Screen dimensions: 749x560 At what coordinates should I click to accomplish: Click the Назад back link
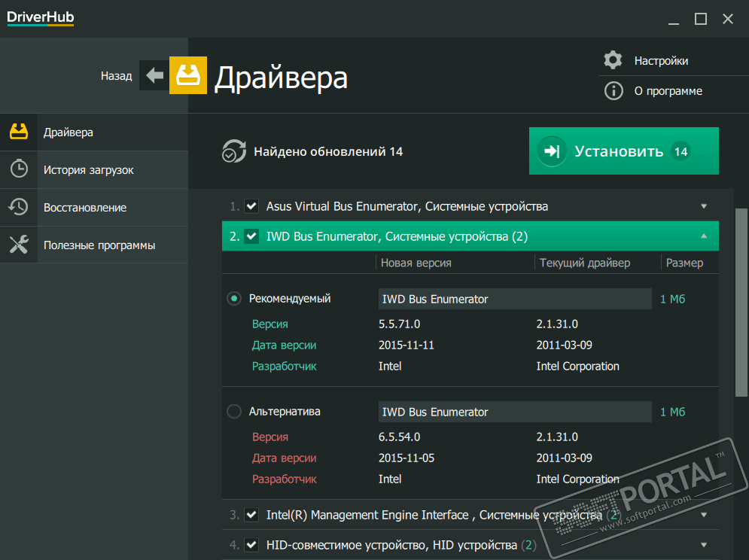click(116, 76)
